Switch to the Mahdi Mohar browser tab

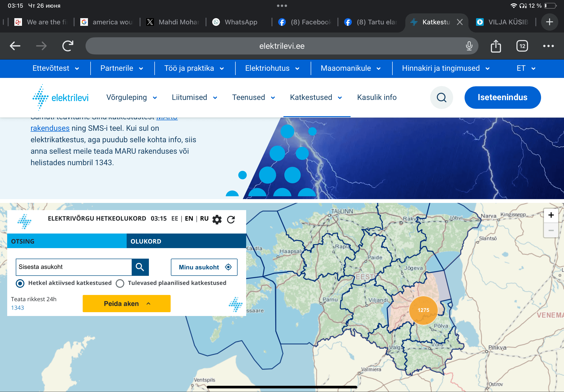pos(173,22)
